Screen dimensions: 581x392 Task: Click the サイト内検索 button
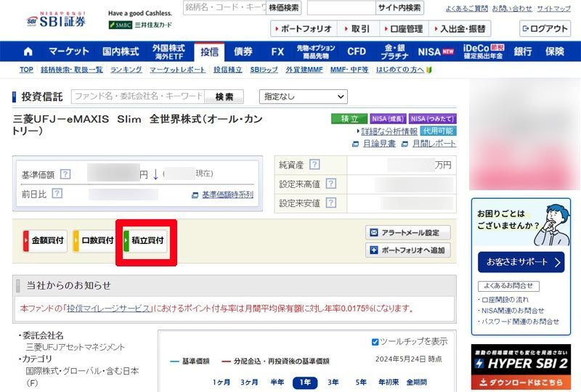coord(399,8)
